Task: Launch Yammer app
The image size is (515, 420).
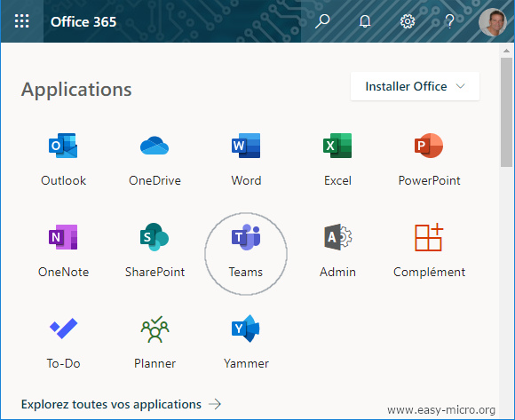Action: (x=246, y=342)
